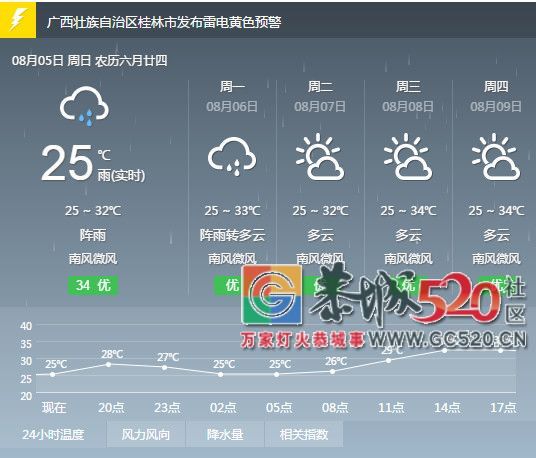Click the chart point above 11点
Screen dimensions: 536x458
pyautogui.click(x=389, y=360)
